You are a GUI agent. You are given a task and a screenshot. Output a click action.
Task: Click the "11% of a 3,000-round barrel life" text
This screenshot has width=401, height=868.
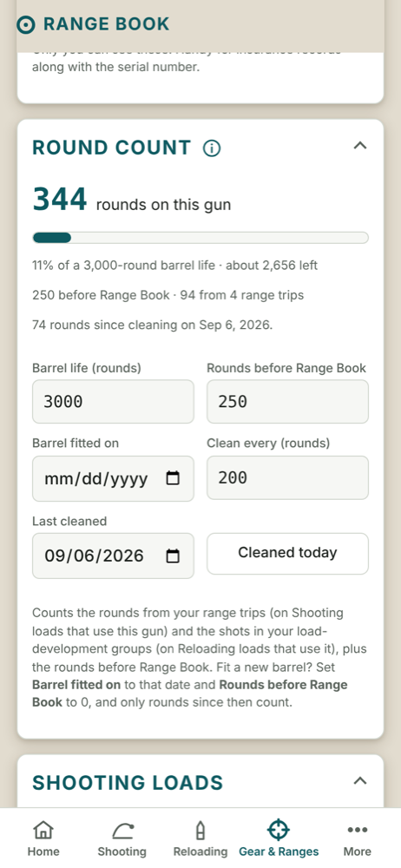pyautogui.click(x=123, y=265)
